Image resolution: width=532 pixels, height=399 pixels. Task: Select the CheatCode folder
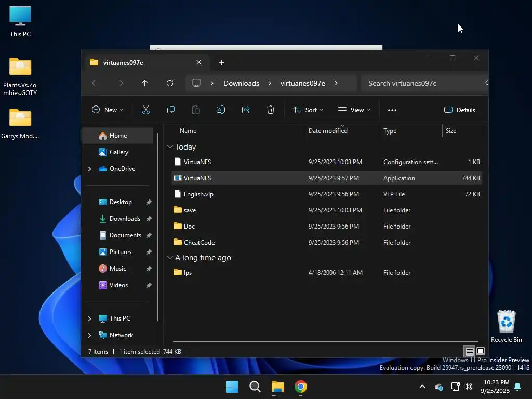click(327, 243)
